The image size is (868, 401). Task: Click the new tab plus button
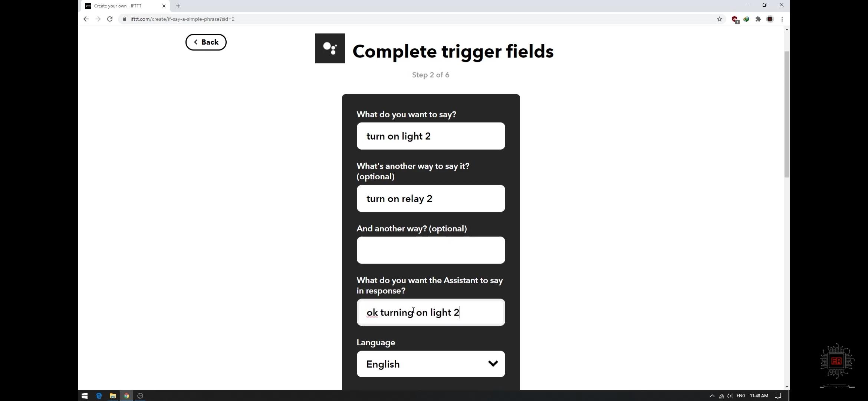(x=178, y=6)
